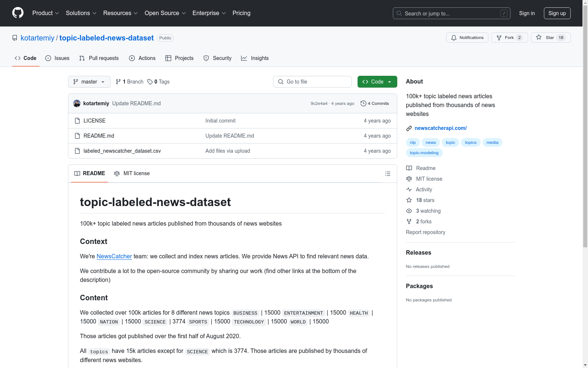Viewport: 588px width, 368px height.
Task: Open the Pull requests tab
Action: tap(99, 58)
